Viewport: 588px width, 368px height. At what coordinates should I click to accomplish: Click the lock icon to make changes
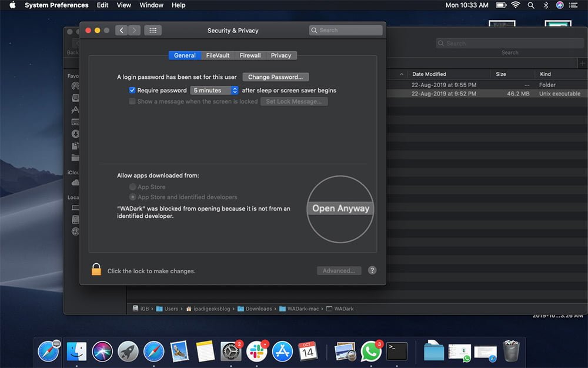coord(96,270)
